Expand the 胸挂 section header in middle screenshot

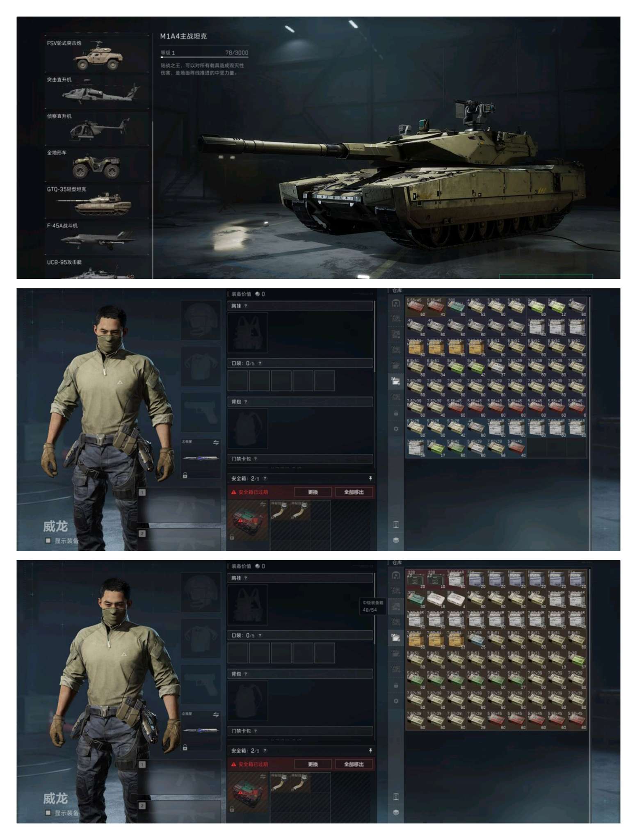300,306
